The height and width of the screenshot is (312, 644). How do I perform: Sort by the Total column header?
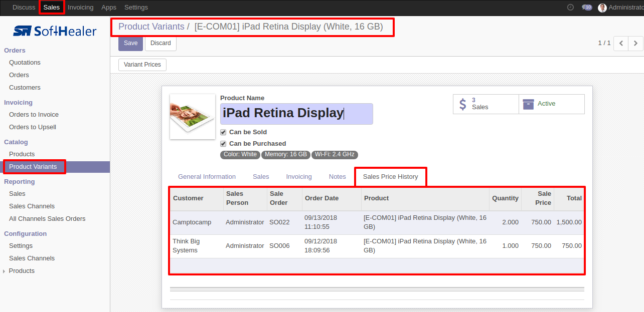coord(569,199)
